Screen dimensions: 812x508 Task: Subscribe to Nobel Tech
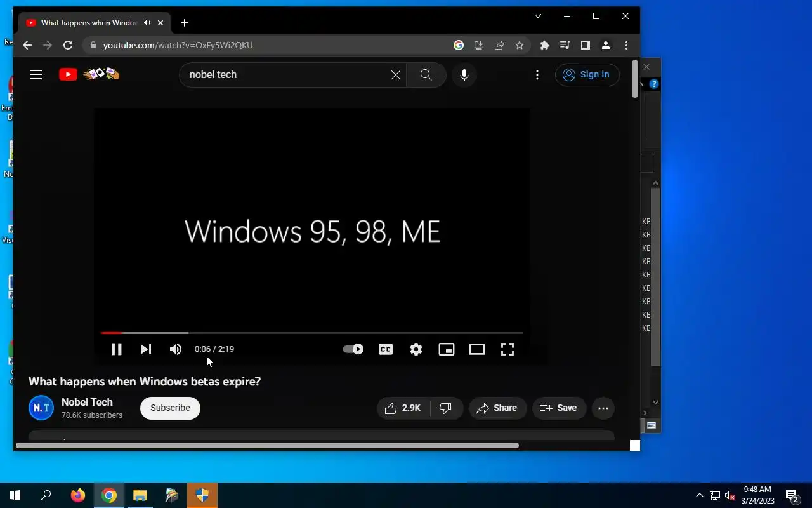(x=170, y=408)
